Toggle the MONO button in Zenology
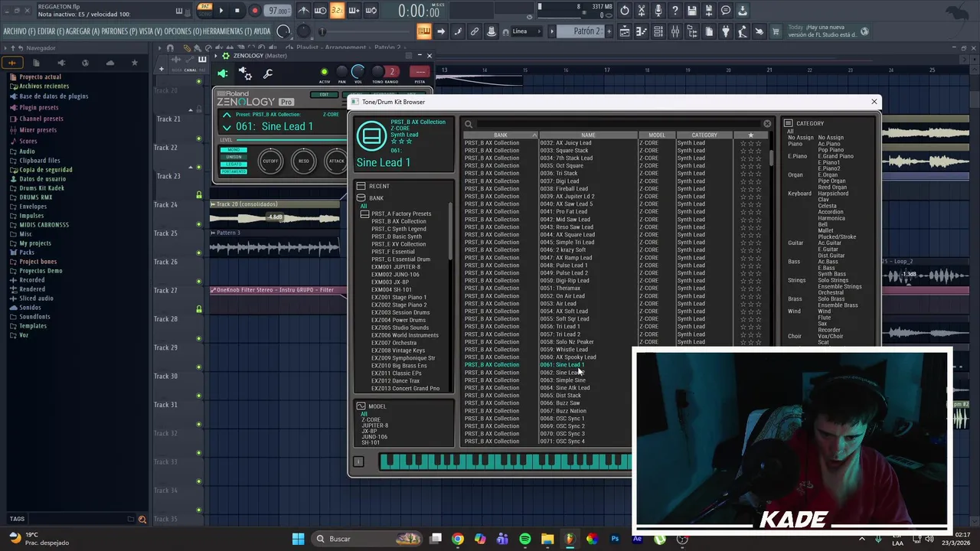The width and height of the screenshot is (980, 551). coord(234,150)
